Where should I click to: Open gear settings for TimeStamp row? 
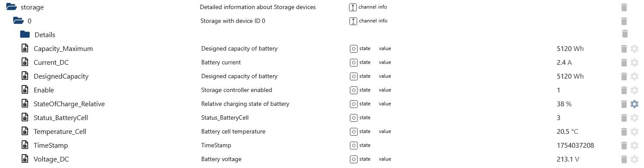pyautogui.click(x=634, y=146)
